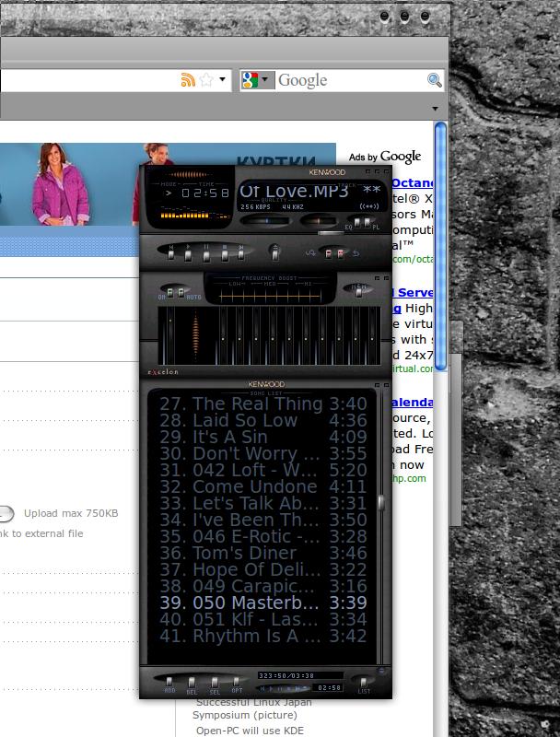Select track 34. I've Been Th...

[263, 520]
